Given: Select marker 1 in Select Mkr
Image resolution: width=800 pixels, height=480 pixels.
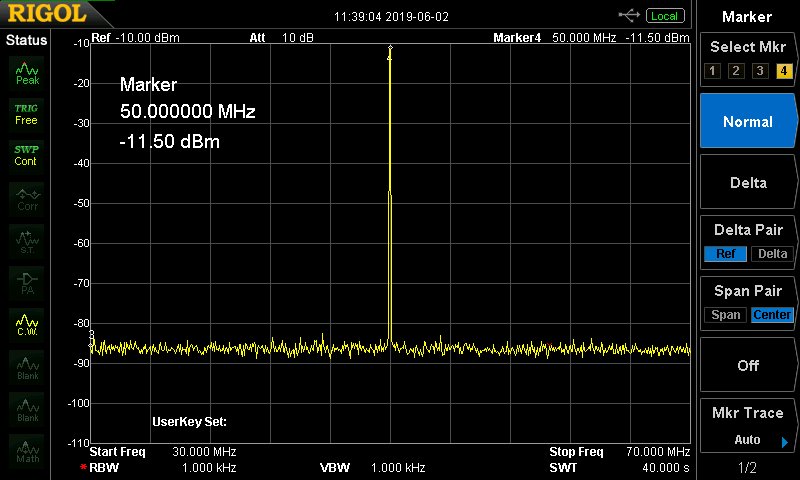Looking at the screenshot, I should [712, 71].
